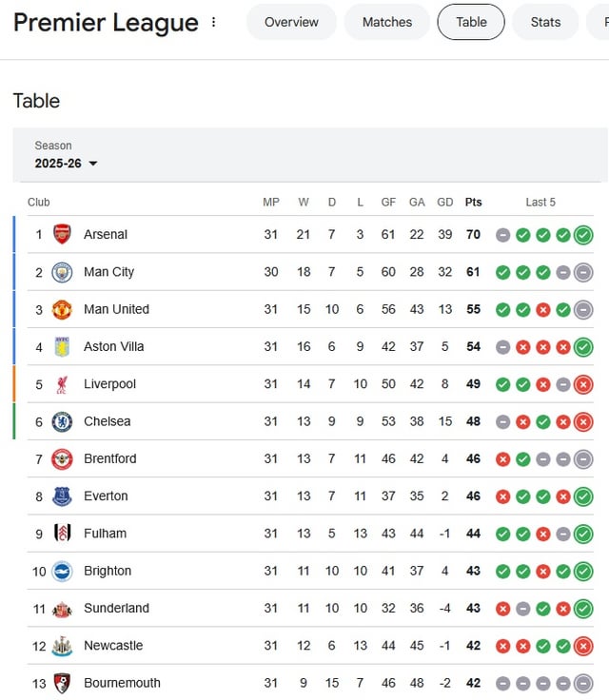Select the Table tab
This screenshot has width=609, height=700.
coord(471,22)
